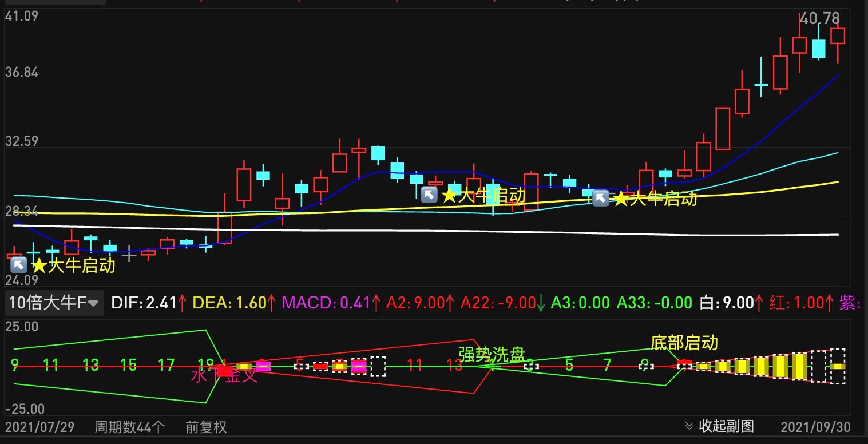The width and height of the screenshot is (868, 444).
Task: Select the 前复权 price adjustment label
Action: click(206, 427)
